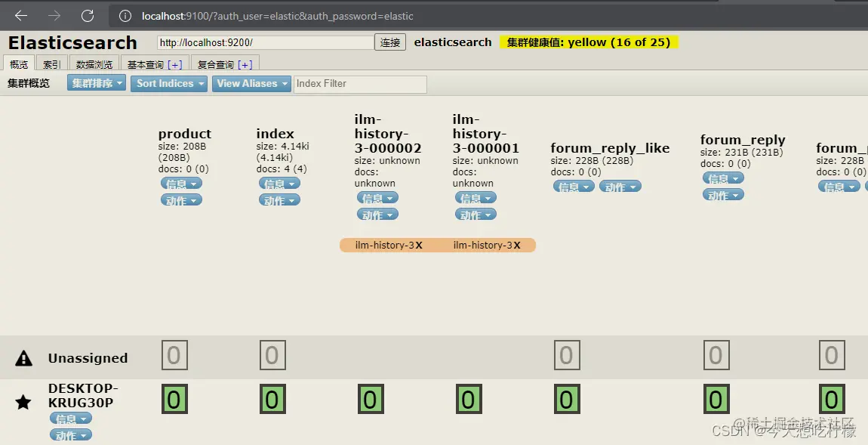The height and width of the screenshot is (445, 868).
Task: Open 动作 menu under index named index
Action: [279, 200]
